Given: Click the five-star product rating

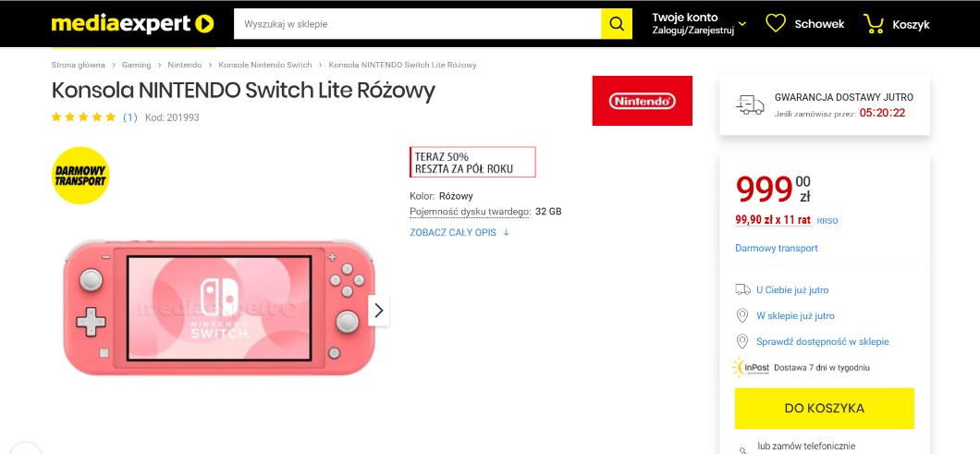Looking at the screenshot, I should tap(83, 117).
